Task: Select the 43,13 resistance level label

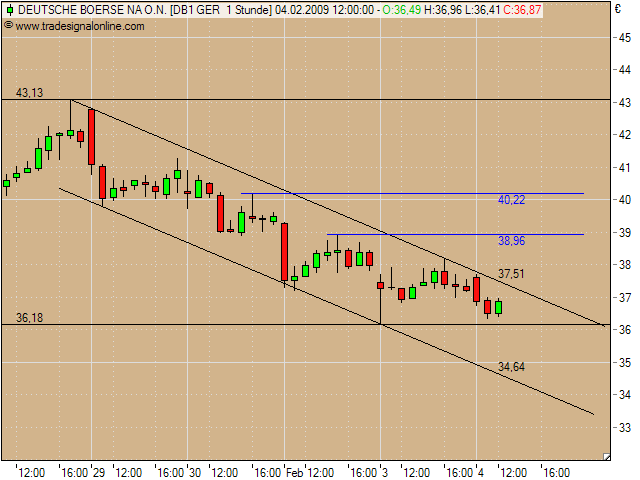Action: click(29, 93)
